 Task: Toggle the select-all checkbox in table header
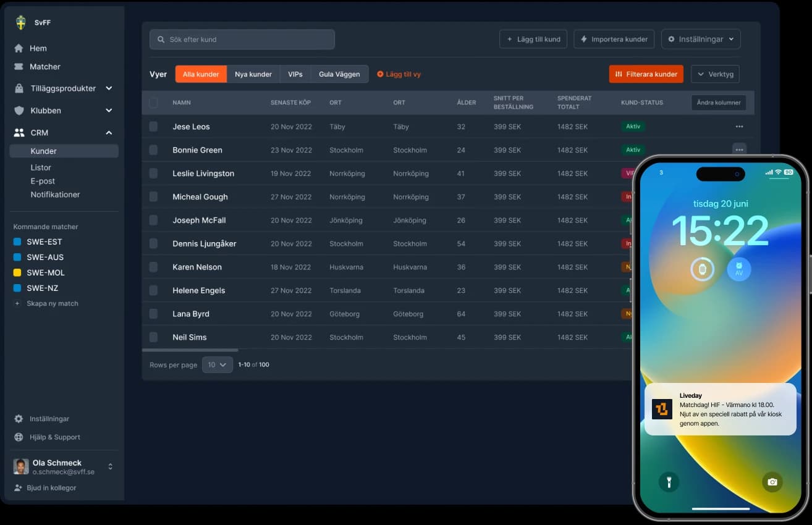tap(153, 103)
